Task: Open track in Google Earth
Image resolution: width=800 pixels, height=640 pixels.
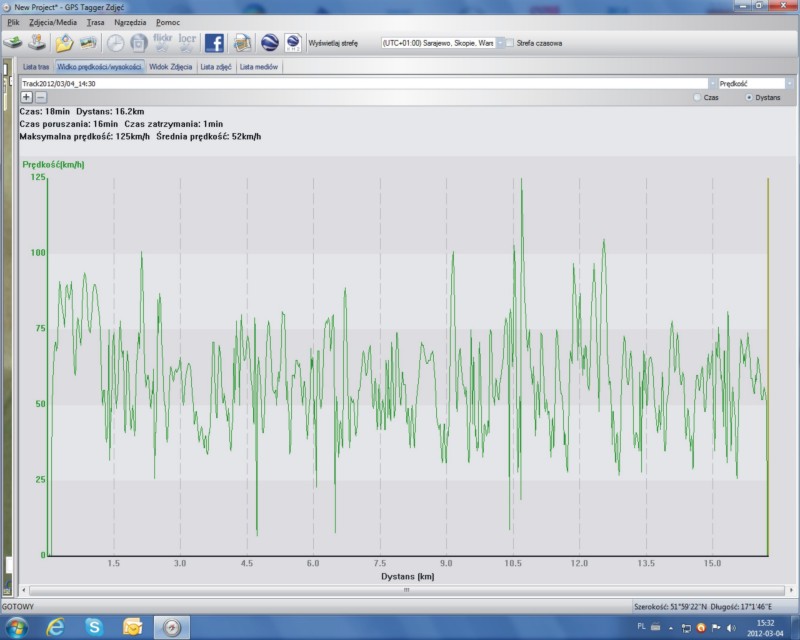Action: (269, 43)
